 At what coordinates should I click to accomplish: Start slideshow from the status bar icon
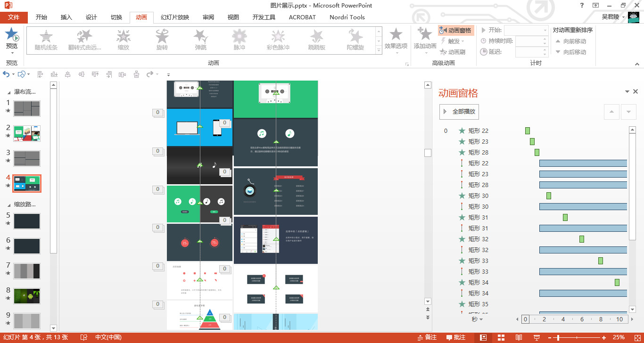pyautogui.click(x=537, y=337)
